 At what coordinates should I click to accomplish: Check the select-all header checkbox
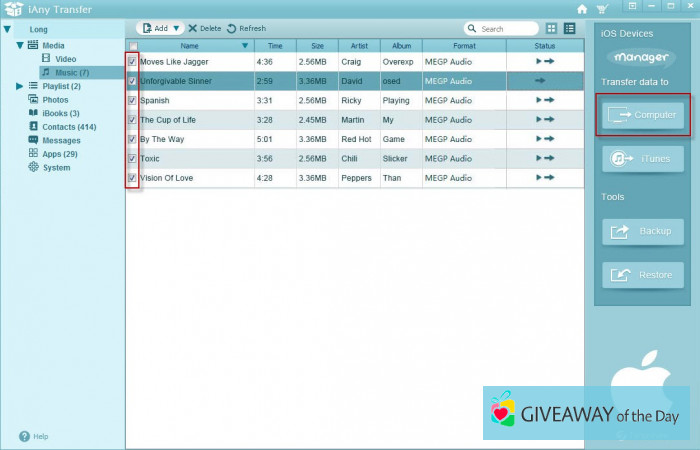[x=133, y=46]
